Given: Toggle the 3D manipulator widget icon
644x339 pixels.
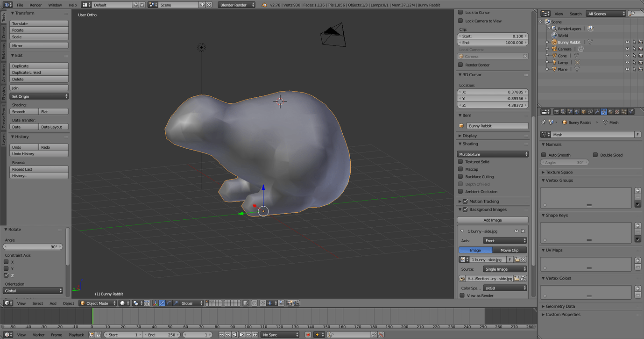Looking at the screenshot, I should [x=155, y=303].
